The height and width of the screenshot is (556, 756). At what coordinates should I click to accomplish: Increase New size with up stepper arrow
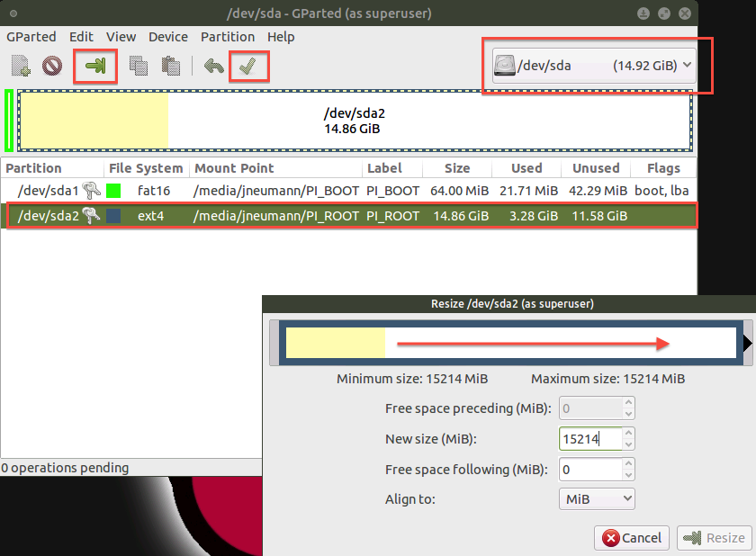(x=628, y=433)
